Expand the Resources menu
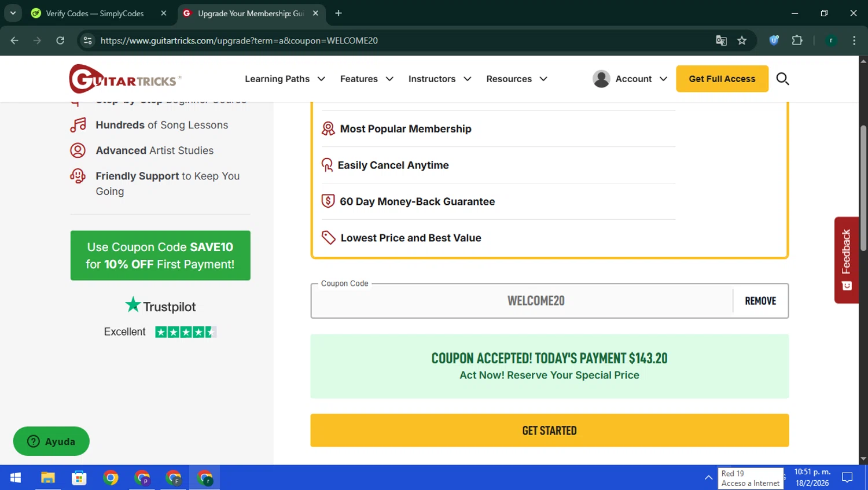 (x=517, y=79)
